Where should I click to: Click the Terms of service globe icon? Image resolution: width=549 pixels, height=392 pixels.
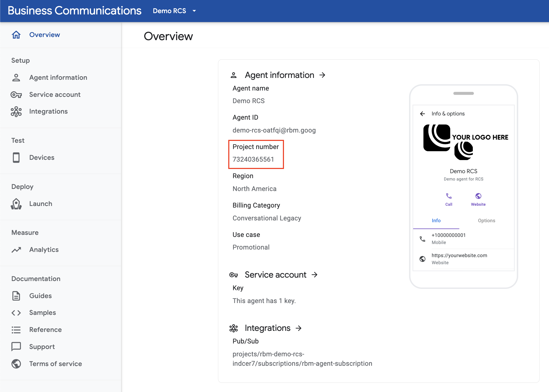pos(16,364)
